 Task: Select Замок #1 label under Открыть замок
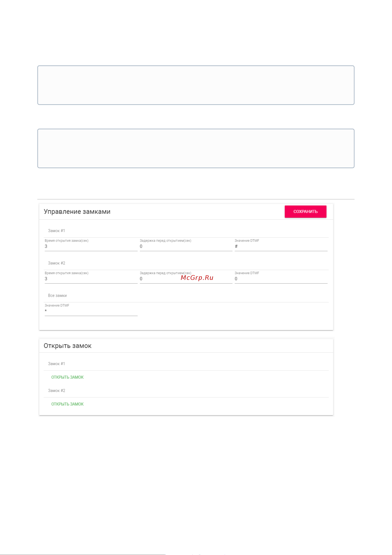click(x=56, y=364)
